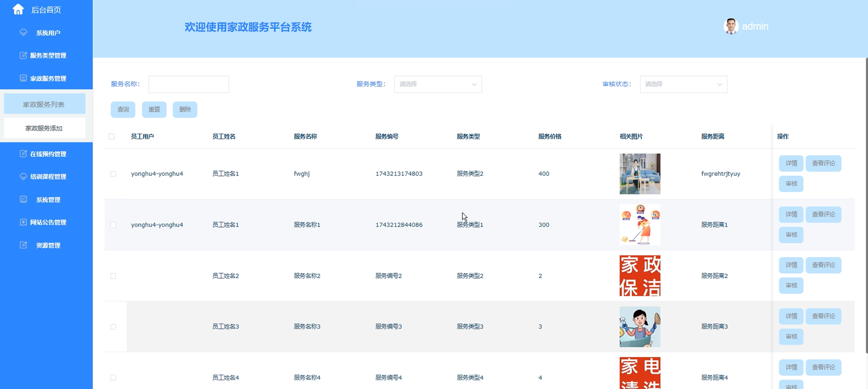点击服务类型管理前的编辑图标

pyautogui.click(x=23, y=55)
